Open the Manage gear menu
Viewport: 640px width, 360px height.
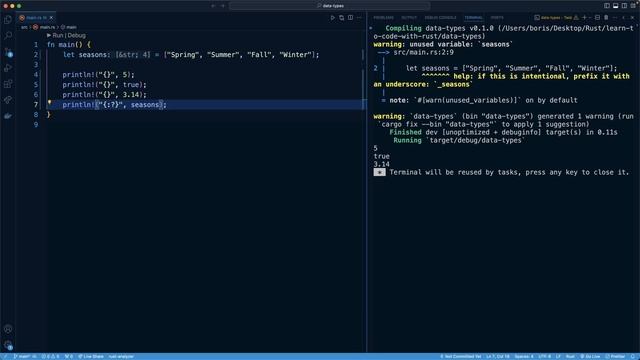8,345
